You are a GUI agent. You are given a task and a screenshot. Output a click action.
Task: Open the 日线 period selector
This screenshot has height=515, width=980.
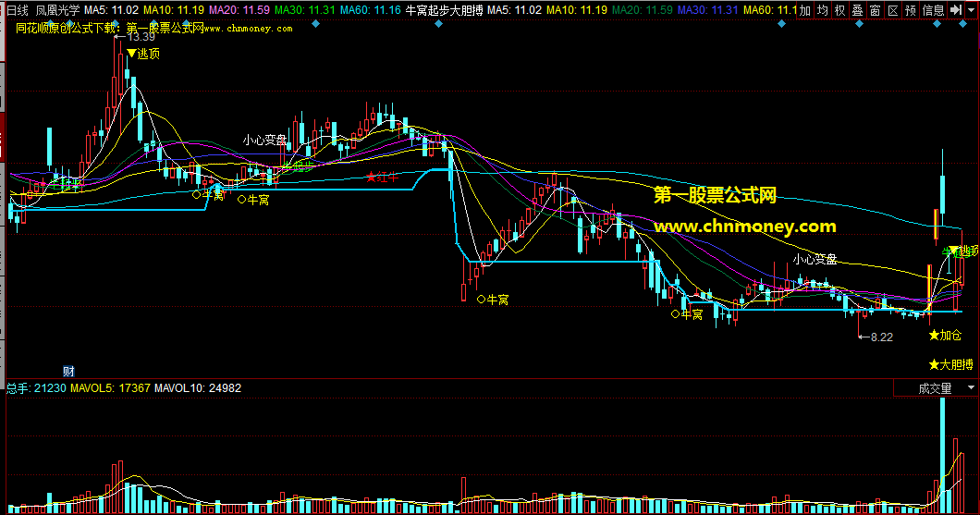pyautogui.click(x=18, y=10)
